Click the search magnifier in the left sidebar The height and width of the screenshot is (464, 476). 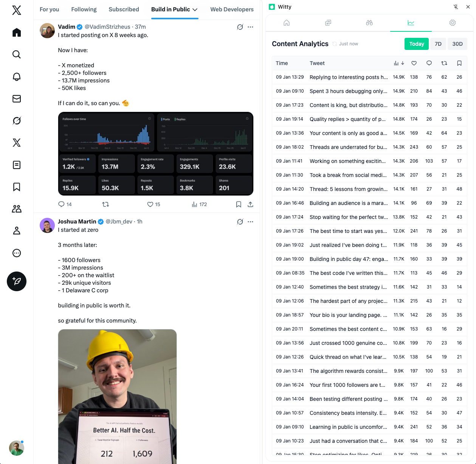[17, 54]
